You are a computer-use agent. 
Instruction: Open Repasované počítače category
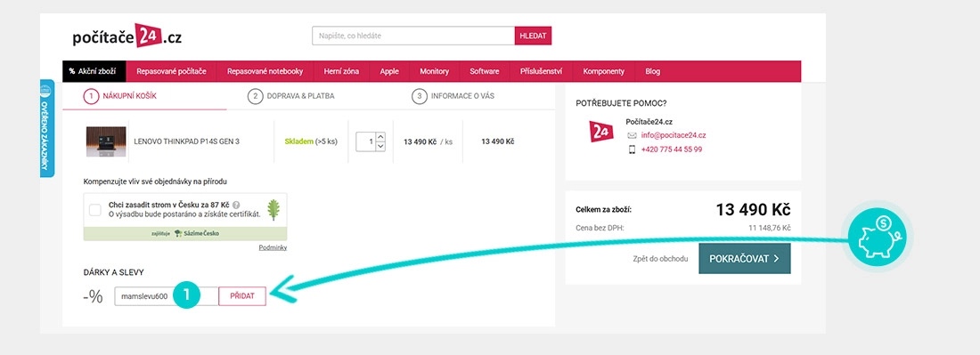(171, 71)
